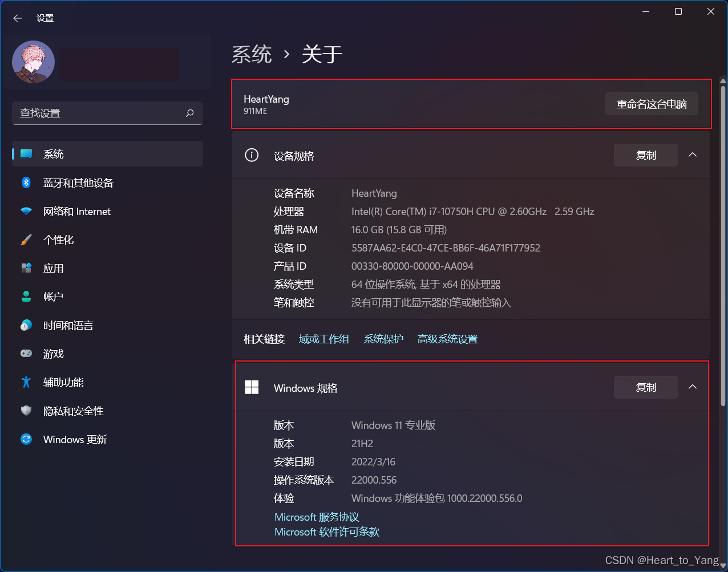Go to 网络和 Internet settings

click(107, 211)
